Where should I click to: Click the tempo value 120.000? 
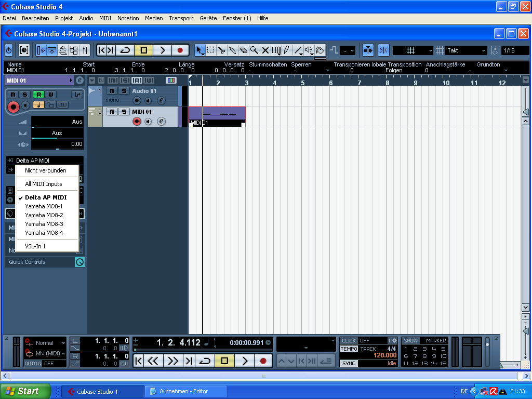385,355
